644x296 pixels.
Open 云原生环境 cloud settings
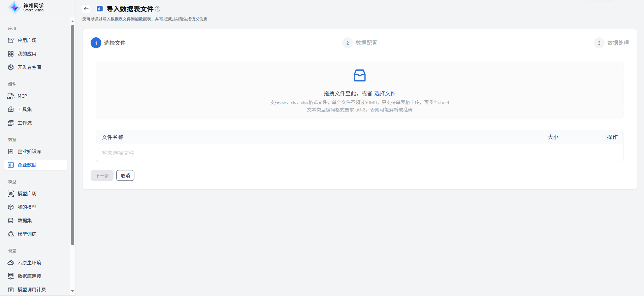29,263
